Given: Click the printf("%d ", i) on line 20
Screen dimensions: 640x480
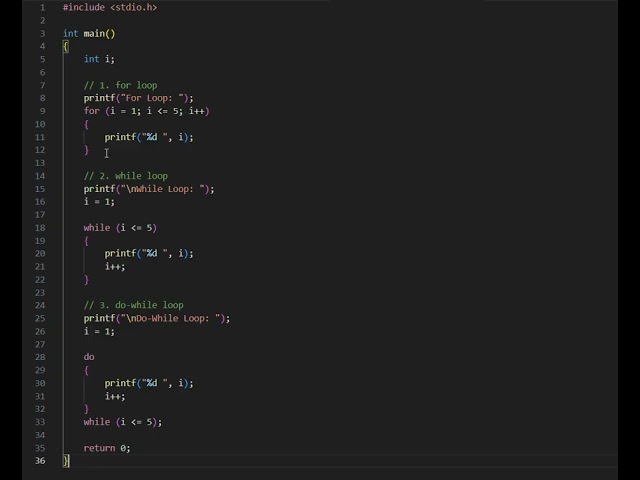Looking at the screenshot, I should click(149, 253).
